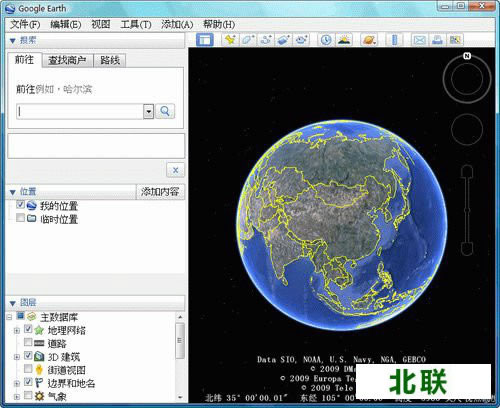Click the 边界和地名 flag icon
This screenshot has width=500, height=408.
tap(39, 383)
